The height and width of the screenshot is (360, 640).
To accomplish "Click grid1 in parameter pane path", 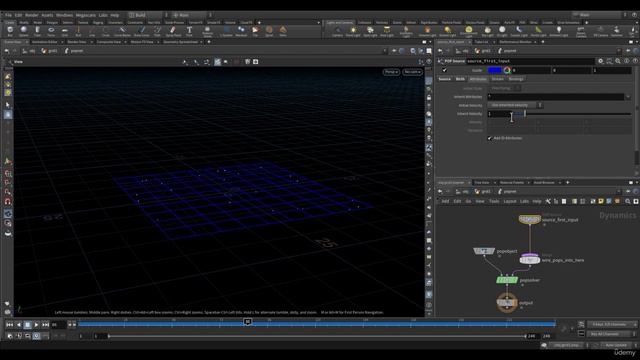I will (483, 51).
